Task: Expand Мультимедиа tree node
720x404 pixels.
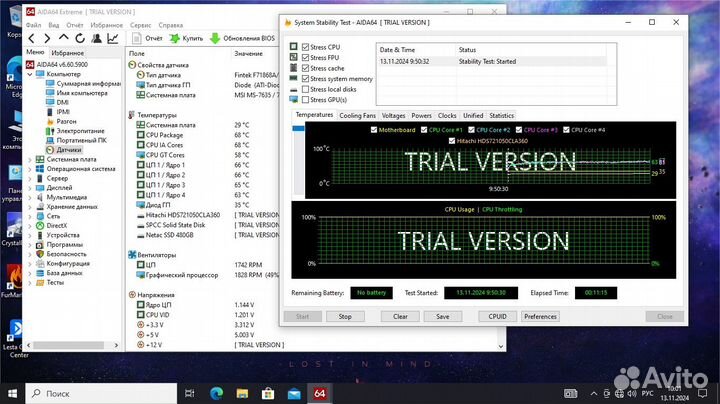Action: [x=30, y=197]
